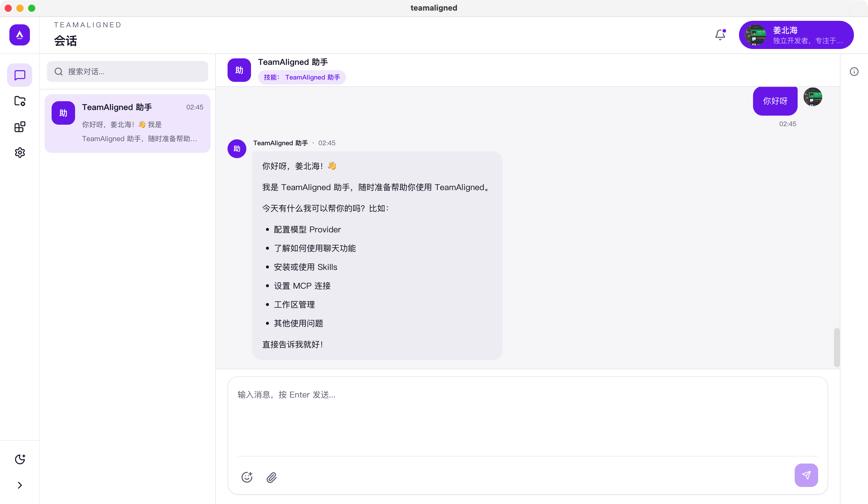Image resolution: width=868 pixels, height=504 pixels.
Task: Click the 助 avatar in chat header
Action: coord(239,70)
